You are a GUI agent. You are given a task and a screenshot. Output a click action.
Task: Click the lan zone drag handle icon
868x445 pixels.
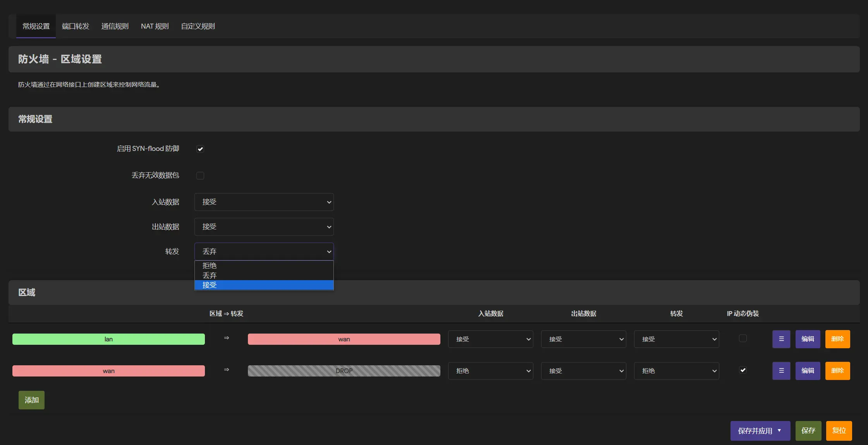(781, 339)
